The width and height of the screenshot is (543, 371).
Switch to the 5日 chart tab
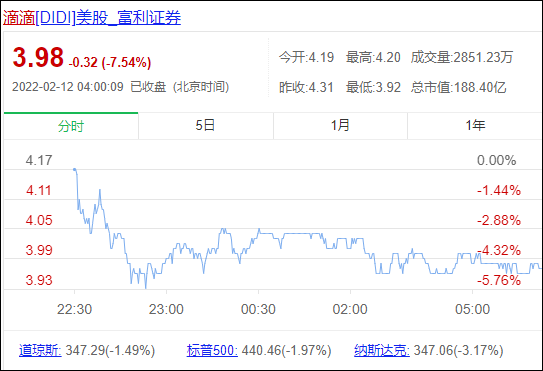205,125
